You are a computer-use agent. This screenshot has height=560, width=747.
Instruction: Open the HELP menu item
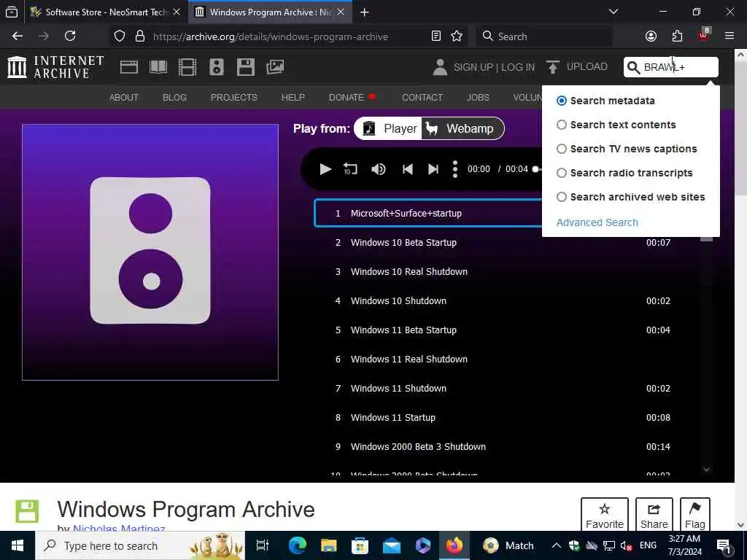(x=293, y=98)
